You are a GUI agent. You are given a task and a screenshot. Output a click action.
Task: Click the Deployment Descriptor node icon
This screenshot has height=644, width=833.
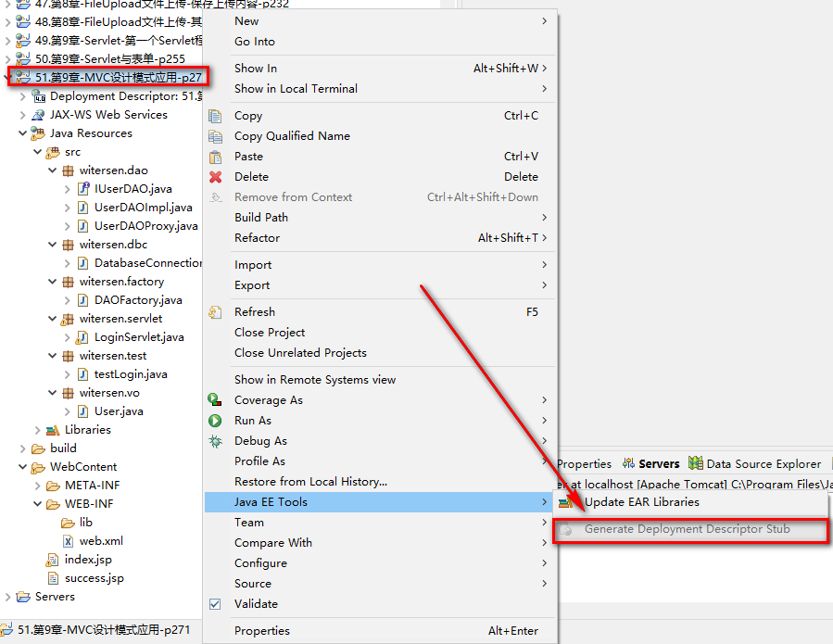click(x=38, y=96)
